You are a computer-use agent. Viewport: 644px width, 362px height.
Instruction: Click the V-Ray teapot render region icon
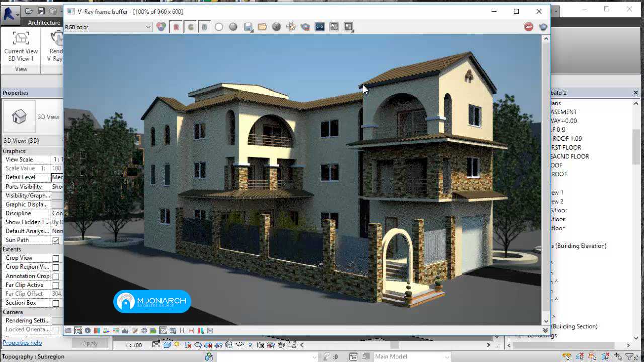pyautogui.click(x=305, y=27)
